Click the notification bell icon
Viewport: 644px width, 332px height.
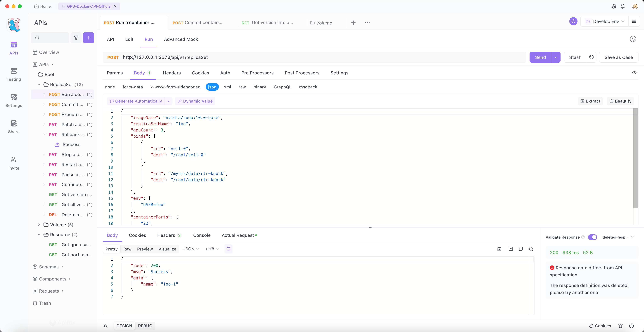622,6
